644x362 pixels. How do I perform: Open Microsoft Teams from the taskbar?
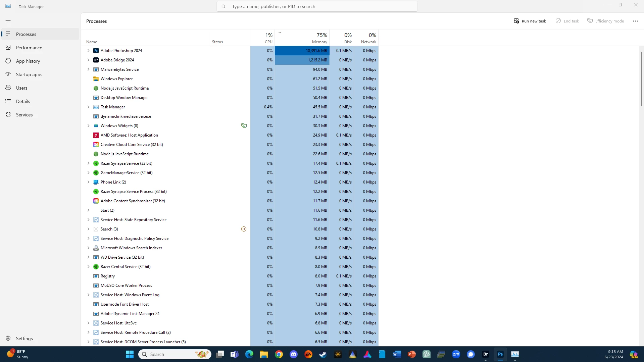coord(235,354)
